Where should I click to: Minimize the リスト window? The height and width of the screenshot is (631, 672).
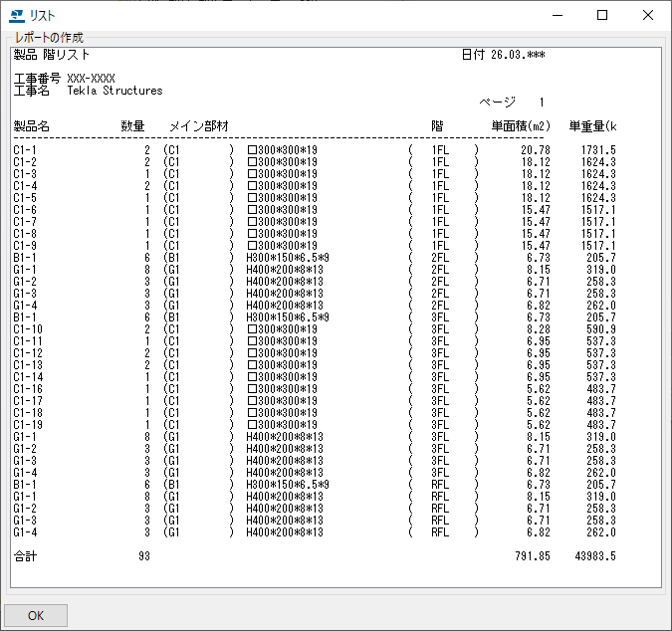point(557,16)
